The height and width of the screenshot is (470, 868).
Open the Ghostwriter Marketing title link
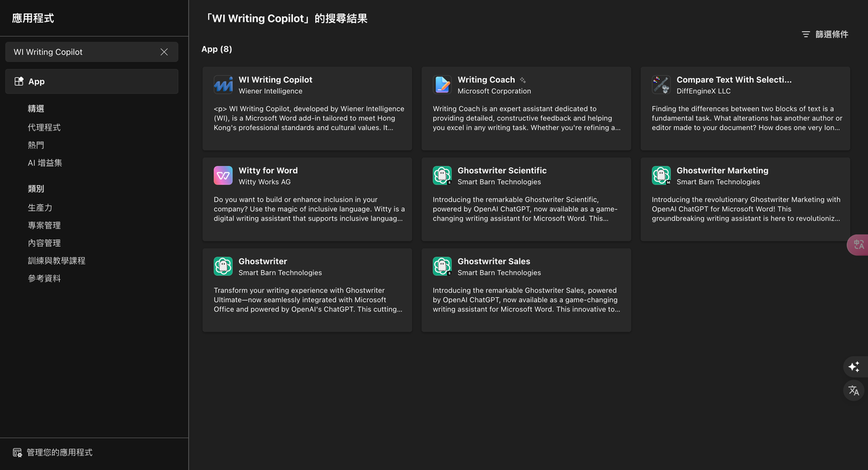click(722, 171)
